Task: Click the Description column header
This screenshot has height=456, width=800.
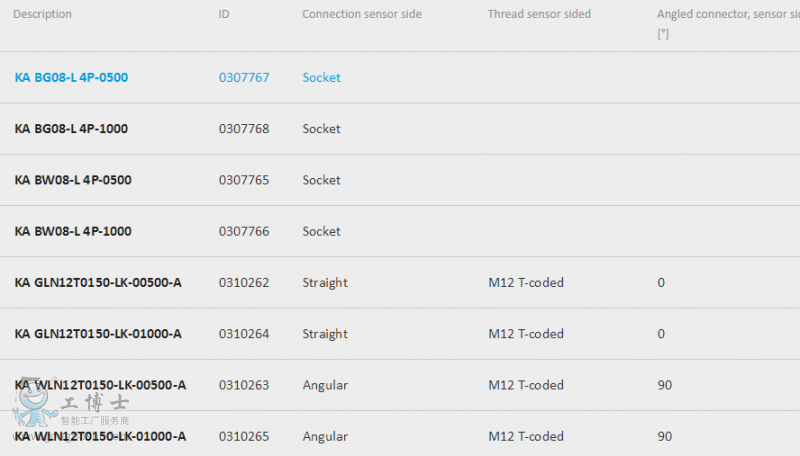Action: pos(42,14)
